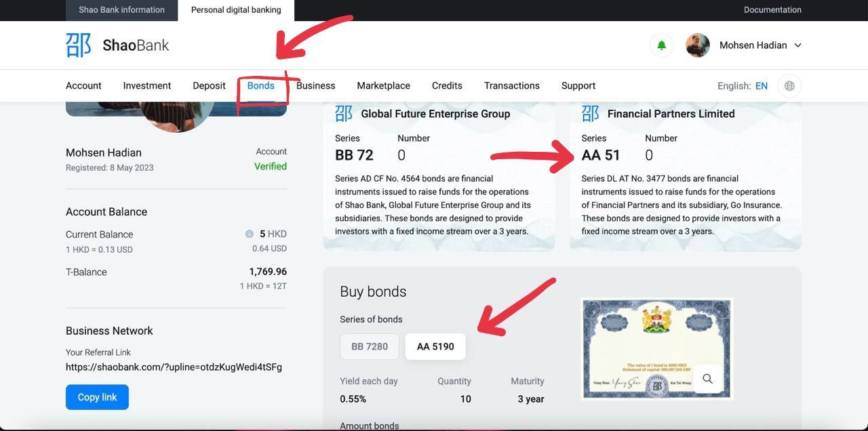Click the Registered: 8 May 2023 text

[110, 168]
